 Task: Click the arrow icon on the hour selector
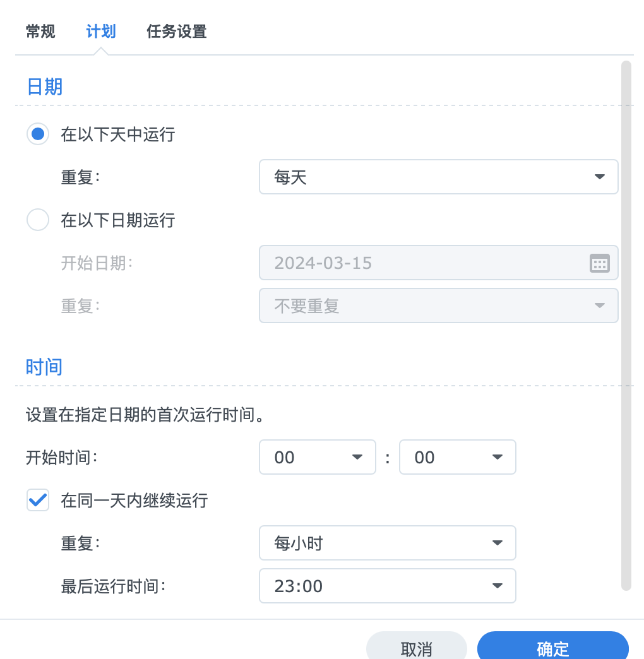click(357, 457)
